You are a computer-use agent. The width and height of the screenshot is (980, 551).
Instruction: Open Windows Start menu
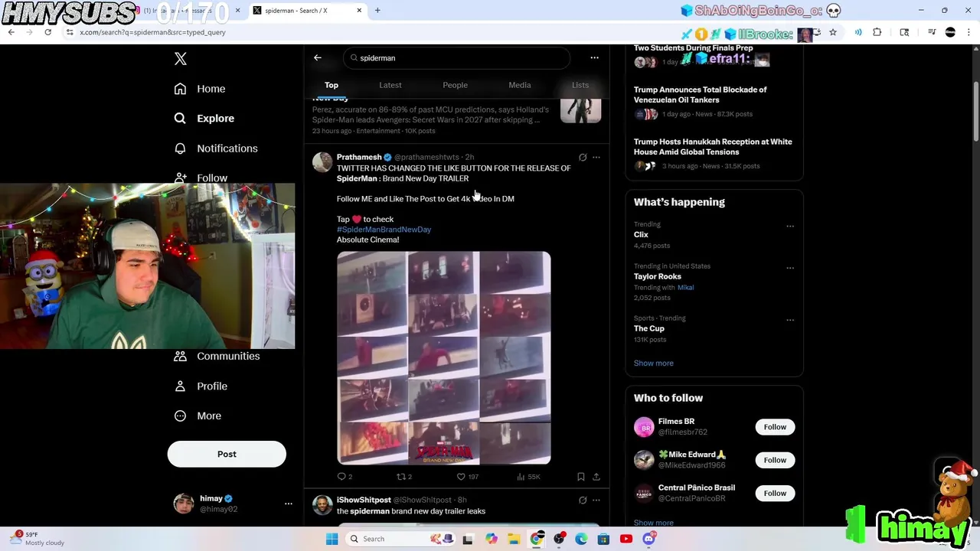(x=332, y=539)
